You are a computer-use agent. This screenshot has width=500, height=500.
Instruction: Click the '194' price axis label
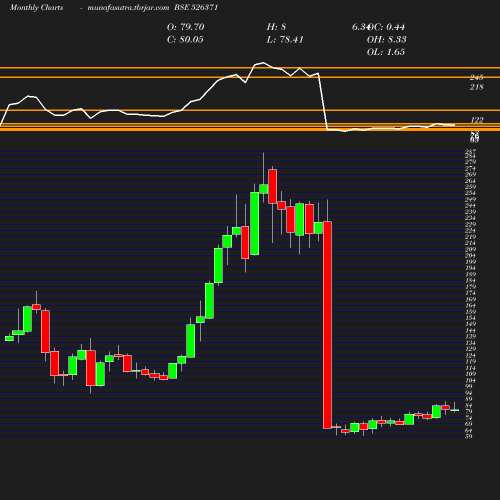pos(470,268)
